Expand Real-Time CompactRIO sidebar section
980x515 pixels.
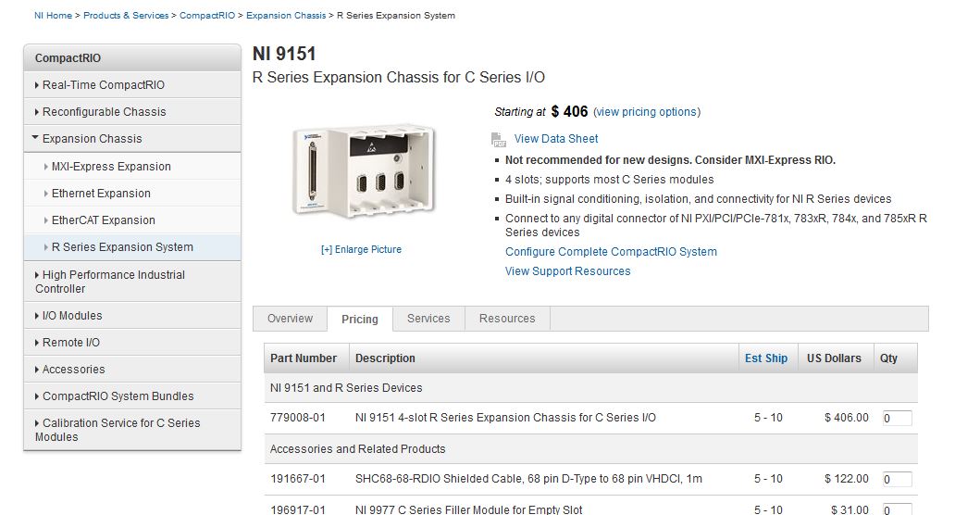coord(103,85)
